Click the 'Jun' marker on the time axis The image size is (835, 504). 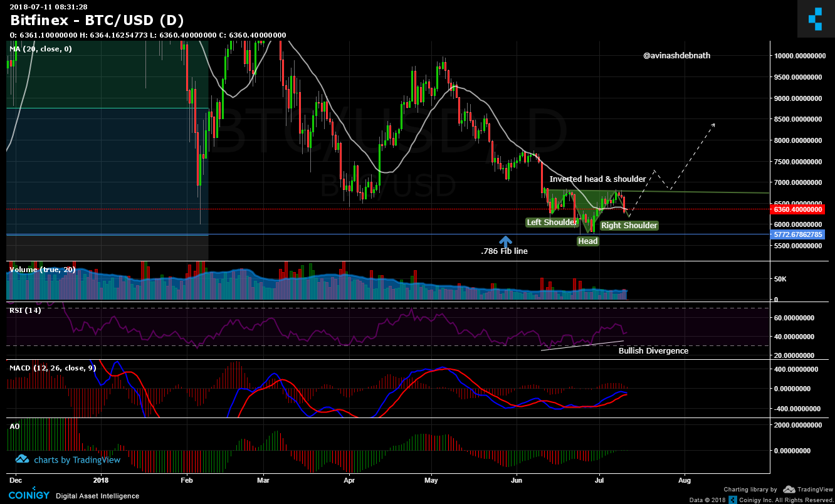tap(517, 480)
